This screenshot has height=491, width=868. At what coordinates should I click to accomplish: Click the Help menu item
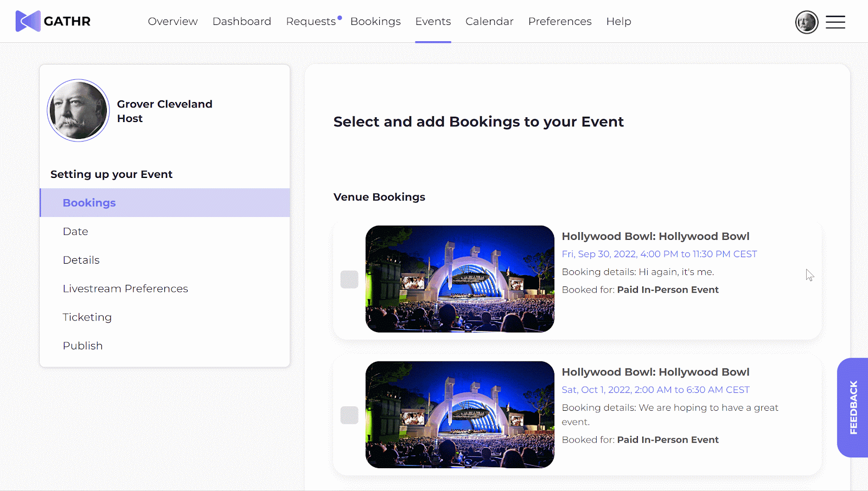coord(618,21)
